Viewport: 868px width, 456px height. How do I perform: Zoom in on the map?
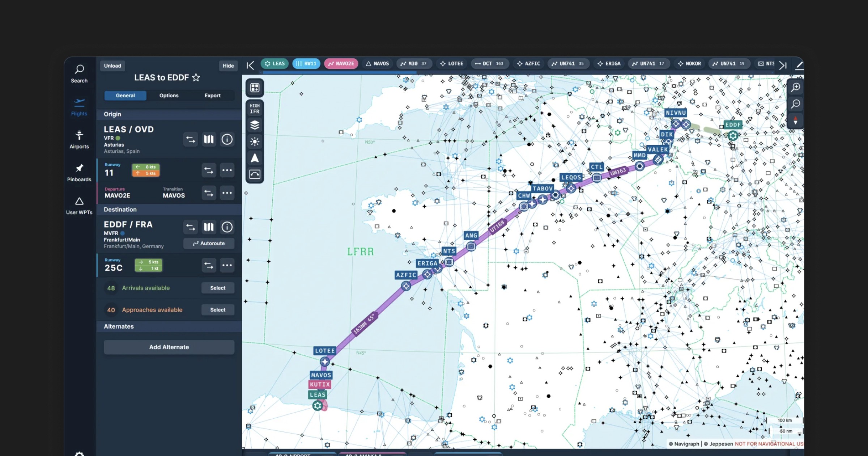(795, 87)
